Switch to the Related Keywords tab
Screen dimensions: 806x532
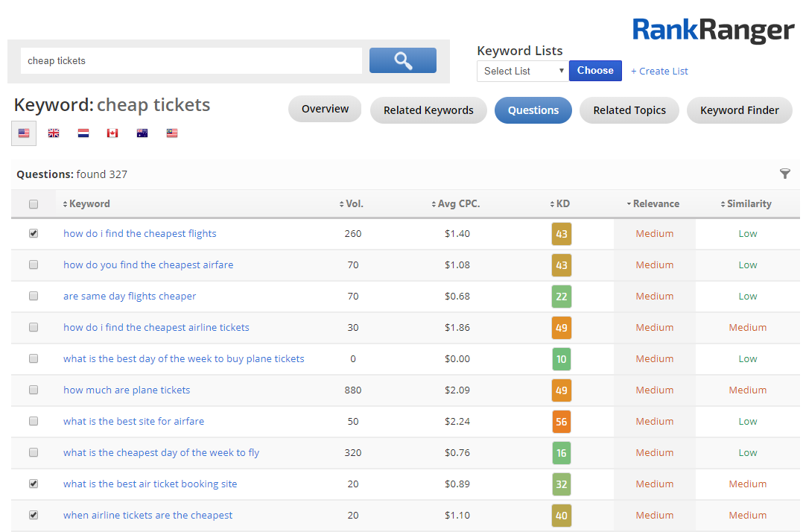pyautogui.click(x=428, y=110)
